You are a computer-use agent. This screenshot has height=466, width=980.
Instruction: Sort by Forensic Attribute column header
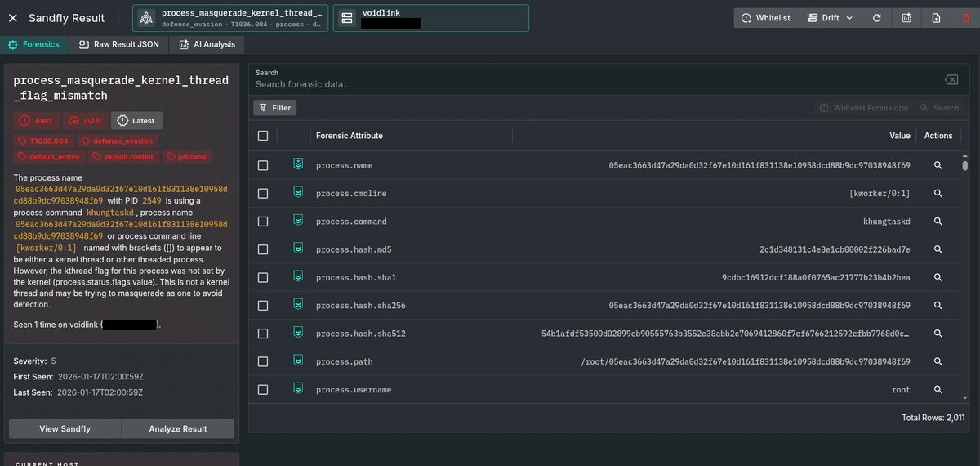(x=350, y=136)
